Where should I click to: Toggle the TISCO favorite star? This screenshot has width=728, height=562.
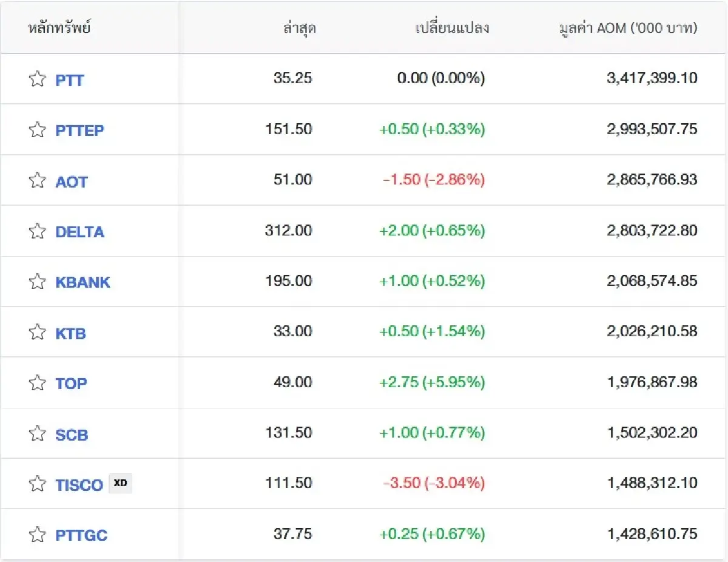[38, 484]
